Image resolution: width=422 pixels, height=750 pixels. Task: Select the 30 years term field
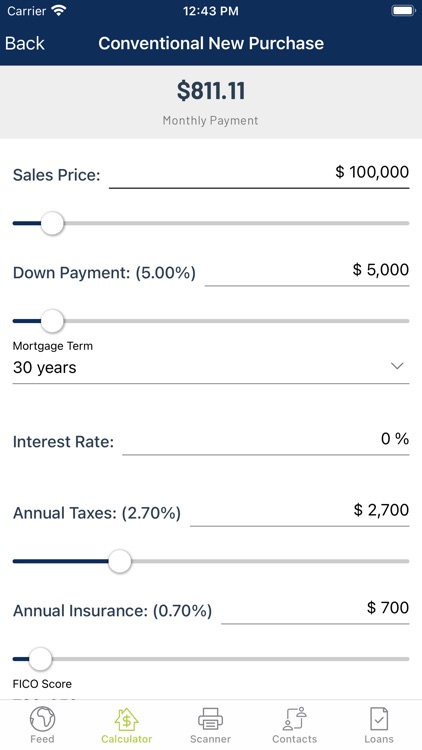click(211, 368)
